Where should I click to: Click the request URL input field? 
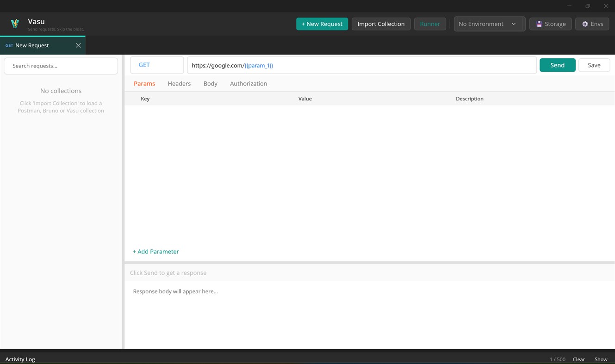[x=361, y=65]
